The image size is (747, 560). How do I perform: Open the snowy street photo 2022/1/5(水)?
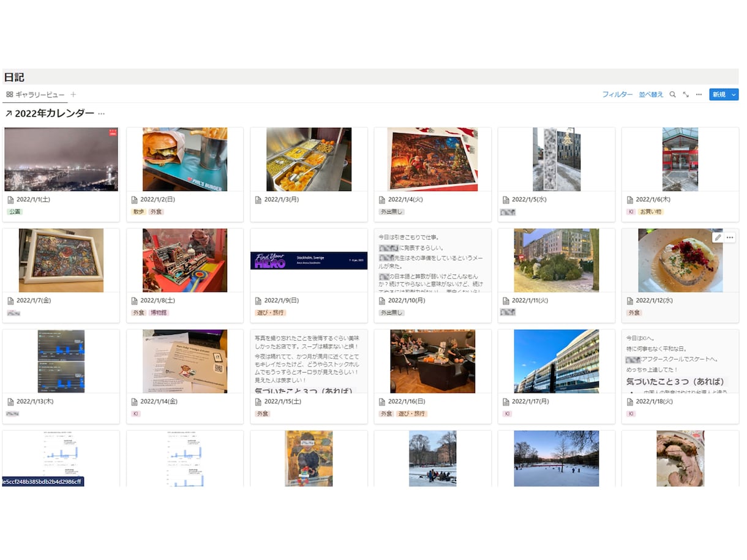(x=557, y=159)
